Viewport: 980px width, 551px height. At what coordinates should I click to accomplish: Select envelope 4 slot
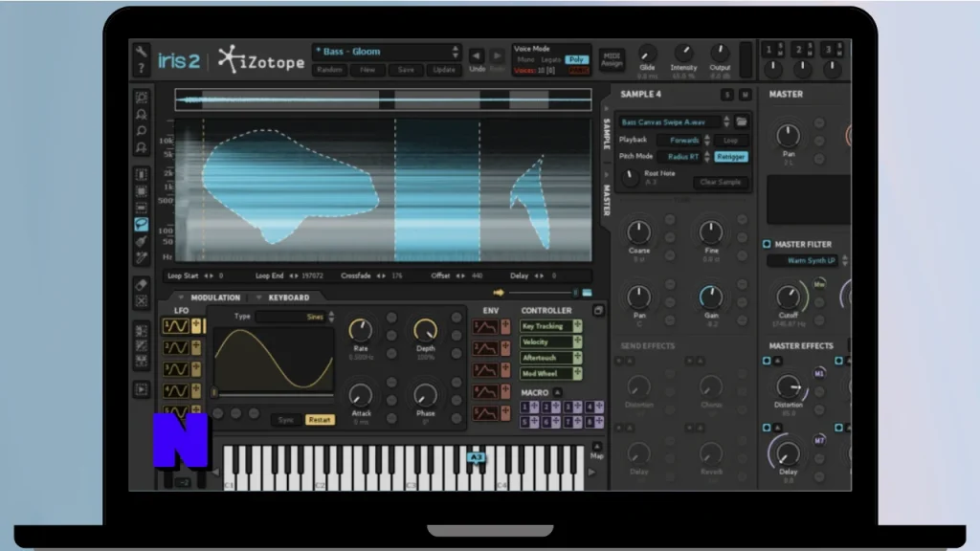click(485, 391)
